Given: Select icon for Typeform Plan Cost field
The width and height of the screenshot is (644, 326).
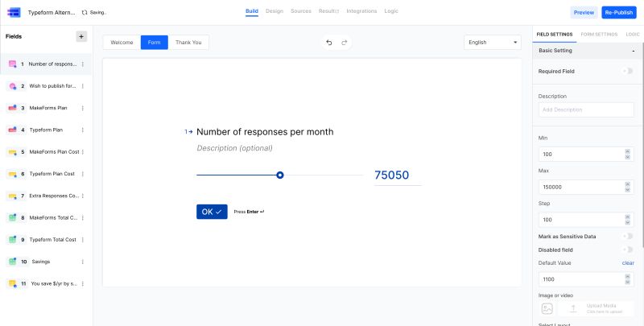Looking at the screenshot, I should pyautogui.click(x=12, y=174).
